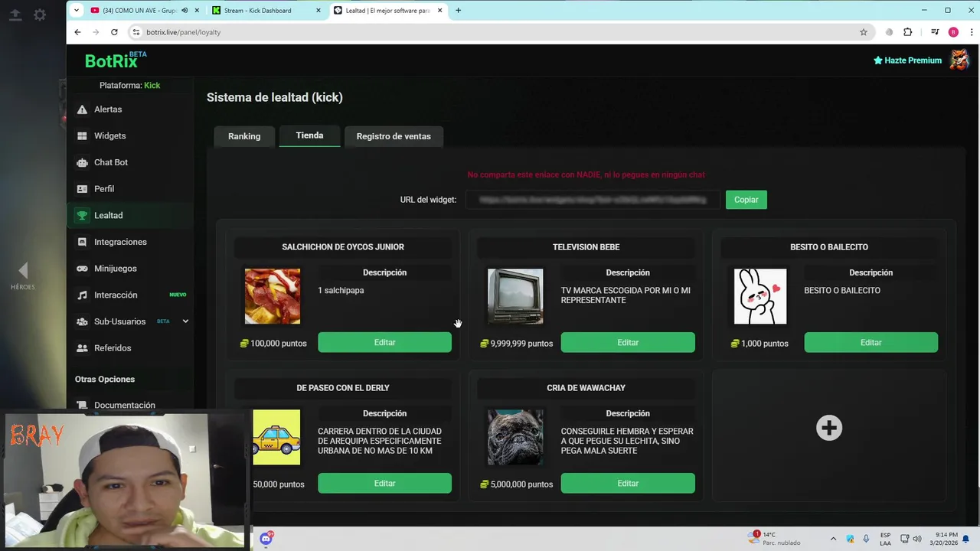Expand the Sub-Usuarios chevron

(185, 321)
